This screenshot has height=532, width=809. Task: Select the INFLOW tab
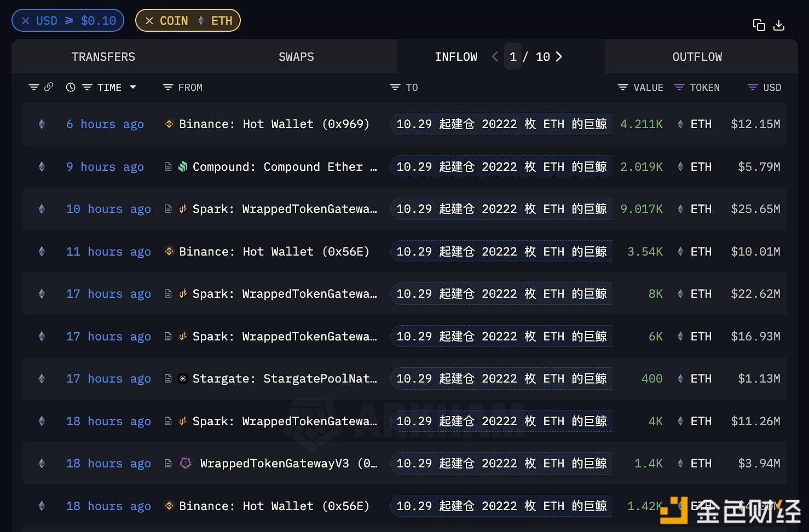pos(456,57)
